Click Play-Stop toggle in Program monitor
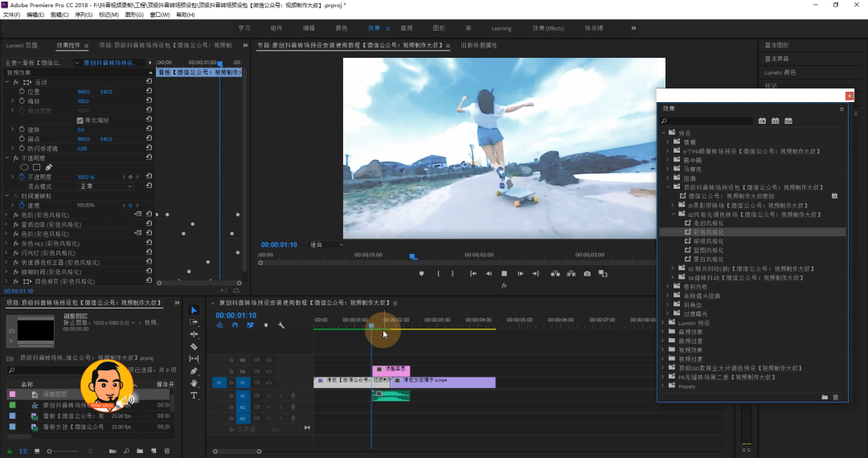Screen dimensions: 868x458 coord(504,273)
